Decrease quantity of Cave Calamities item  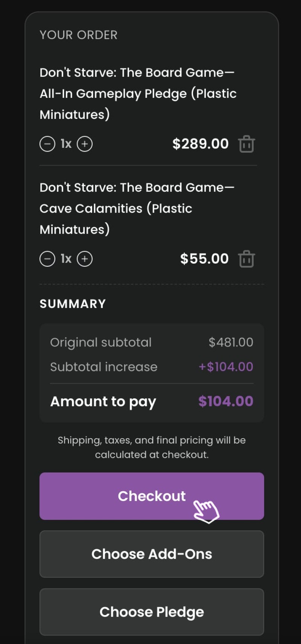point(47,259)
